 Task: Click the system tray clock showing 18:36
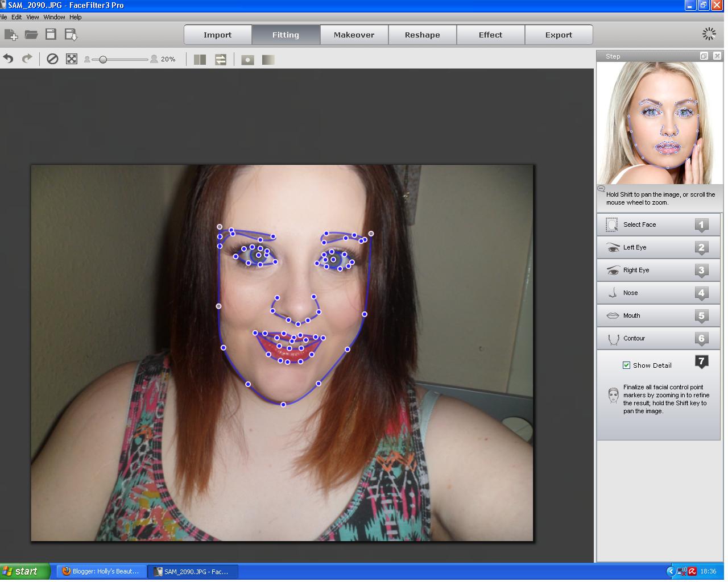click(x=708, y=571)
